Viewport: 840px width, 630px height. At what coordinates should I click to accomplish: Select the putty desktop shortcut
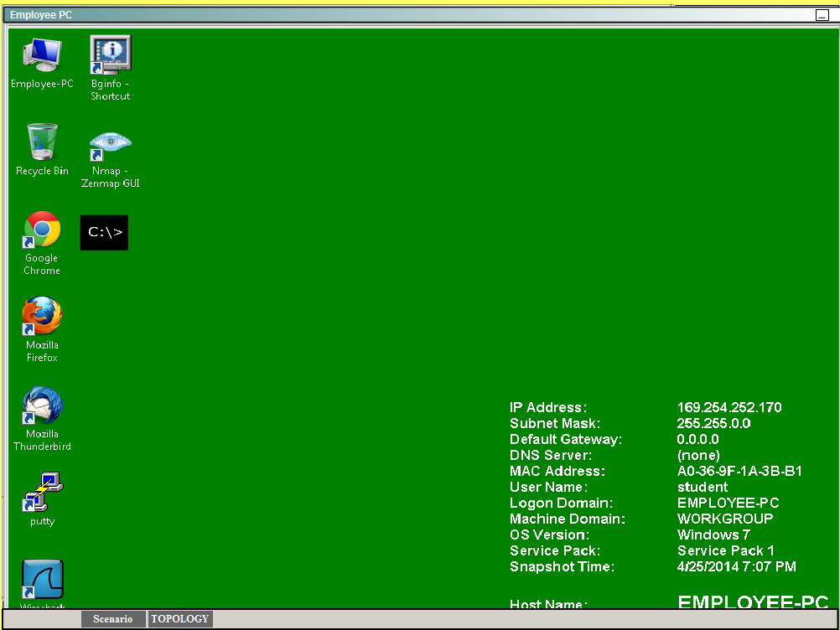42,493
